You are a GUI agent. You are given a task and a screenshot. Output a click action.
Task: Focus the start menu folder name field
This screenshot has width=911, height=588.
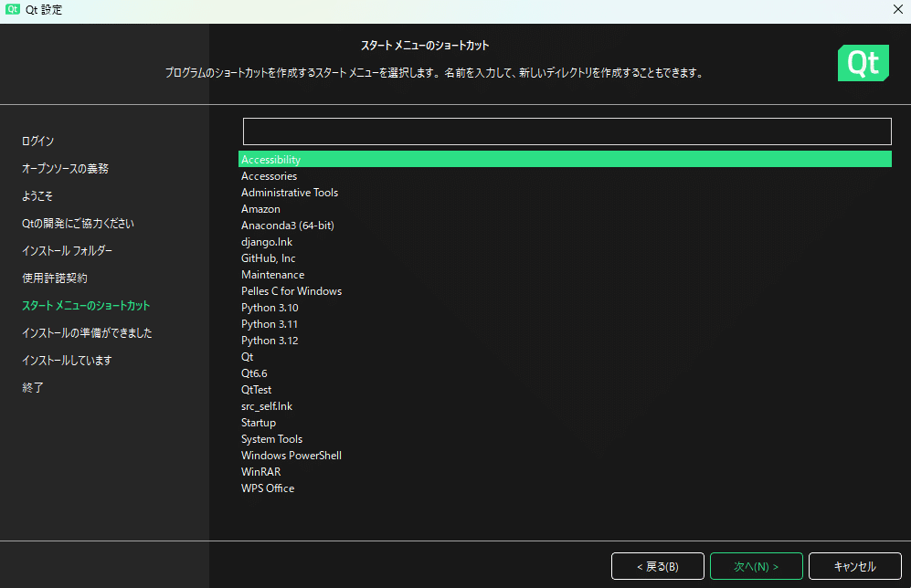(567, 131)
